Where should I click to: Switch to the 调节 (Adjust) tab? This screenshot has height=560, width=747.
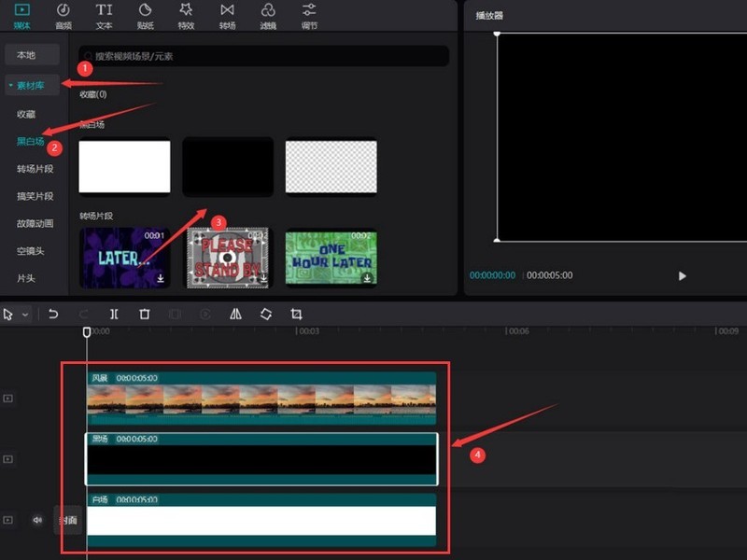point(309,15)
